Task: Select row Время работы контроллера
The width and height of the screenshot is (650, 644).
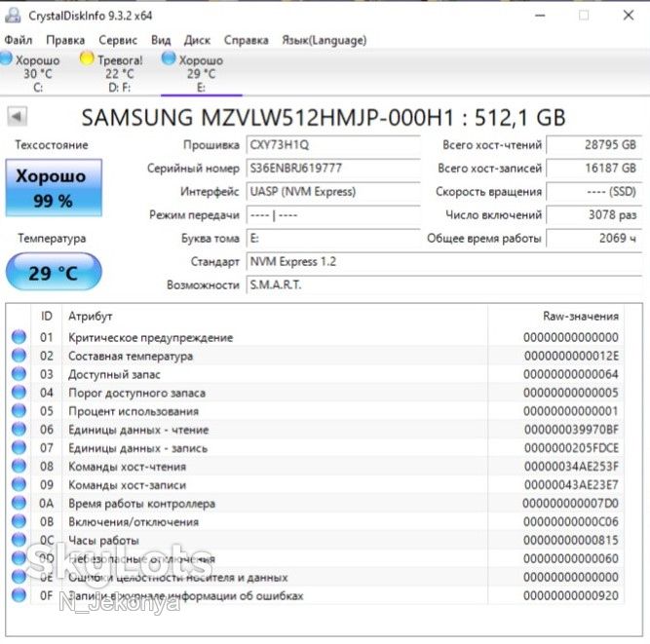Action: click(x=317, y=503)
